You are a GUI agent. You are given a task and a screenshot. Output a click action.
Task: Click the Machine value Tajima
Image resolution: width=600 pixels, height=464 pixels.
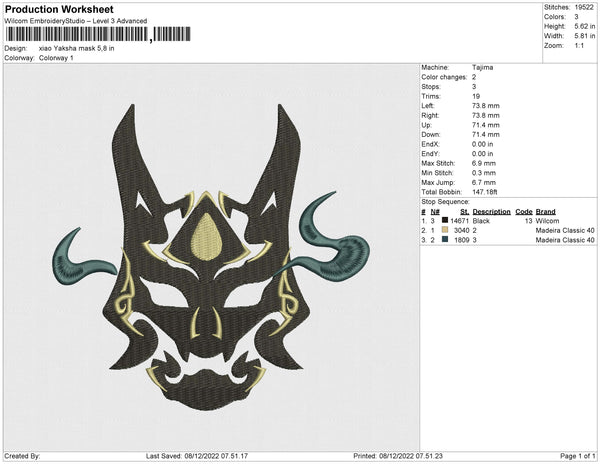[x=483, y=67]
